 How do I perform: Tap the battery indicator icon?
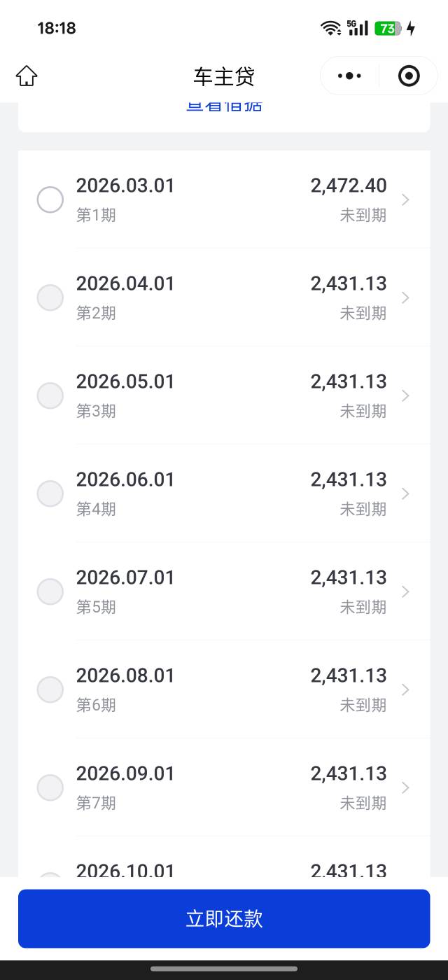(x=388, y=28)
